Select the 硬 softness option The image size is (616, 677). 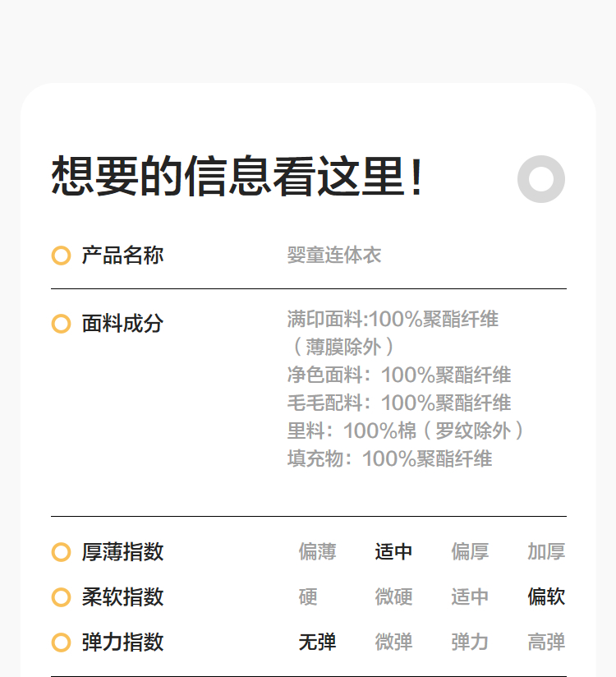coord(308,597)
